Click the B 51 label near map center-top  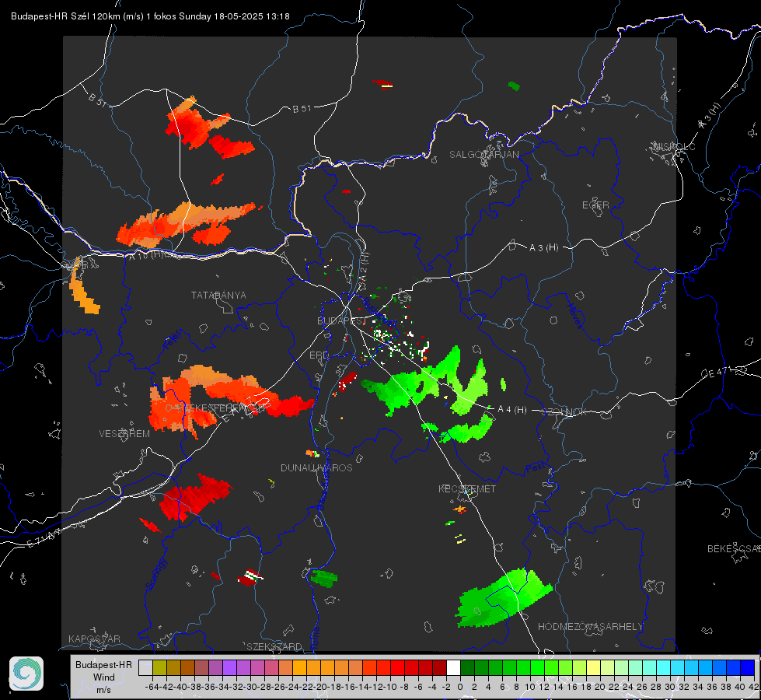(302, 109)
